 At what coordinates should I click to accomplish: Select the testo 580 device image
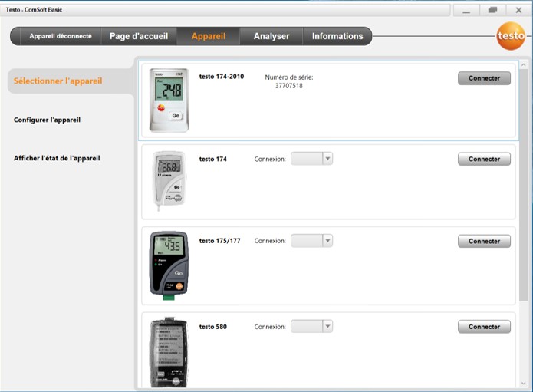pos(168,351)
